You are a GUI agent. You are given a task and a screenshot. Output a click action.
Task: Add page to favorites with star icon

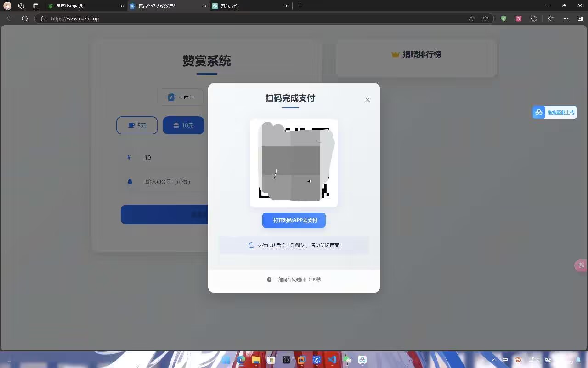[486, 19]
